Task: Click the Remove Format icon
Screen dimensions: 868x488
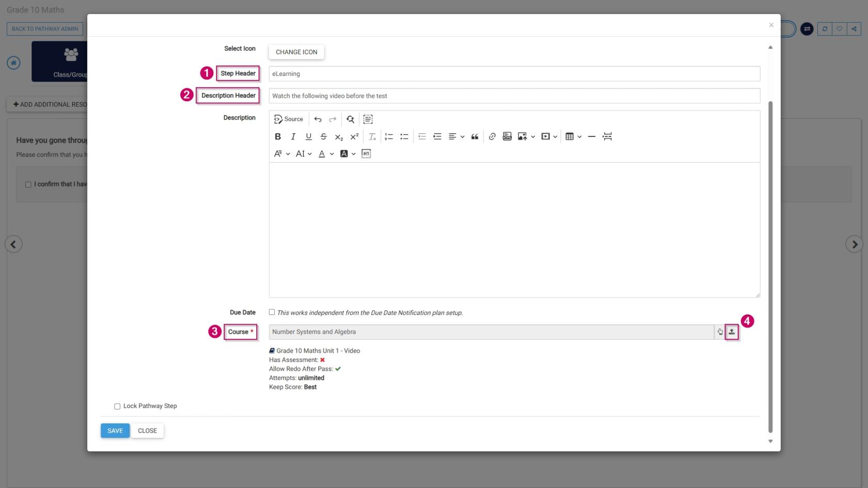Action: point(372,137)
